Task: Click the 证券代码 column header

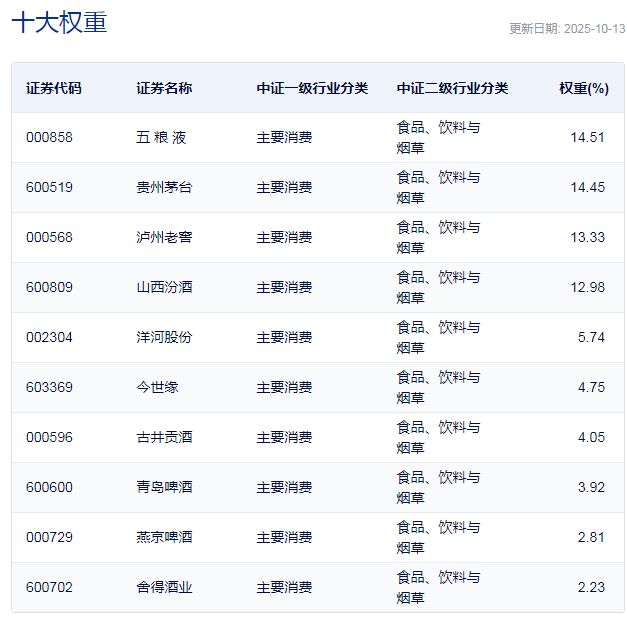Action: click(x=54, y=88)
